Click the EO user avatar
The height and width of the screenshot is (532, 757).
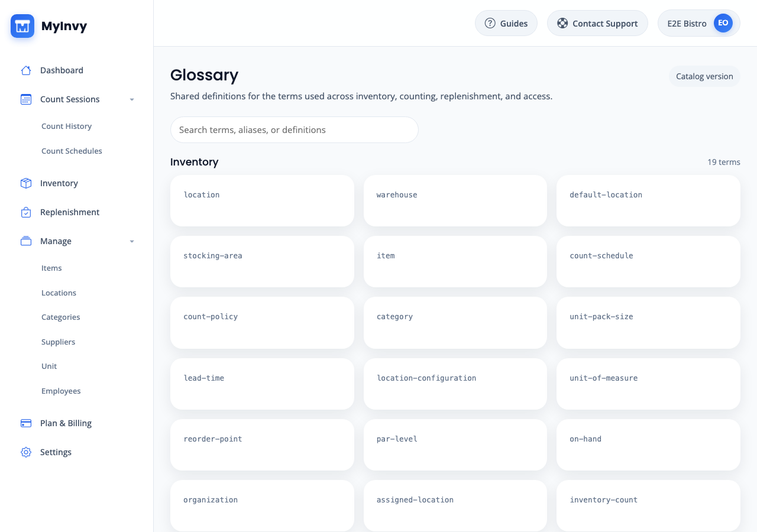tap(723, 23)
